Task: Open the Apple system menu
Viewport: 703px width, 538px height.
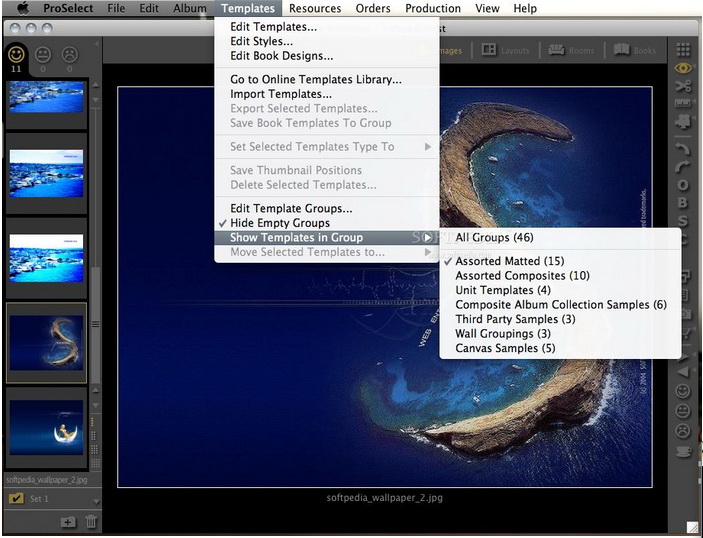Action: [22, 8]
